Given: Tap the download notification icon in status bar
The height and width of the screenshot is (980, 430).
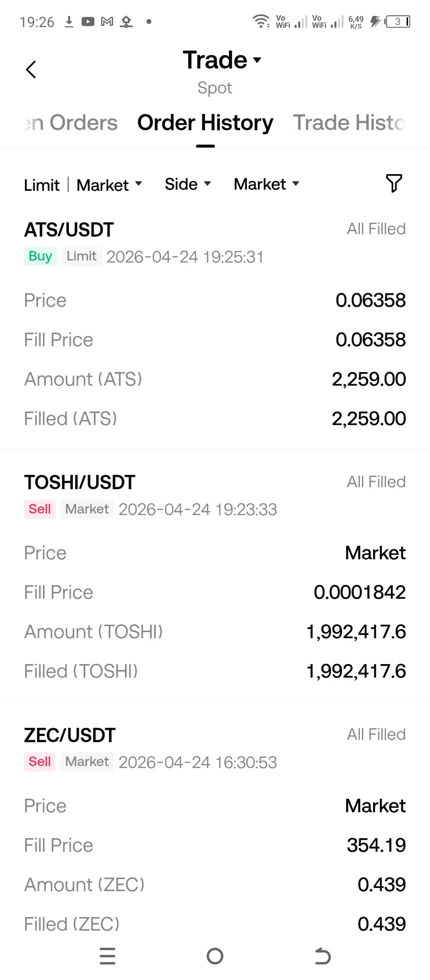Looking at the screenshot, I should pyautogui.click(x=69, y=22).
